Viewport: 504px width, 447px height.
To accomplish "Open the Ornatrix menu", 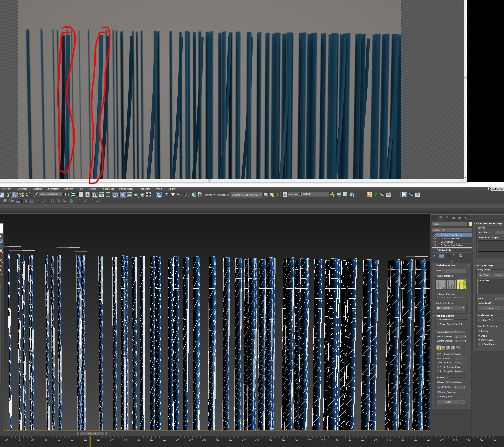I will point(172,189).
